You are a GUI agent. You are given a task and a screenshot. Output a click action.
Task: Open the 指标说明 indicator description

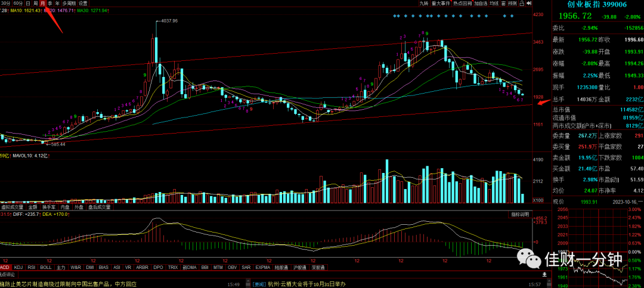point(519,215)
